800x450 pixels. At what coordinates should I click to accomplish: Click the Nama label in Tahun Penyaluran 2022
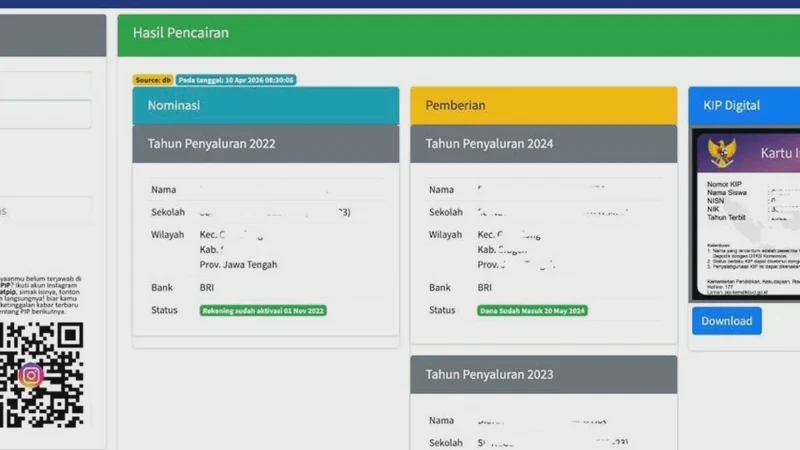pos(163,189)
